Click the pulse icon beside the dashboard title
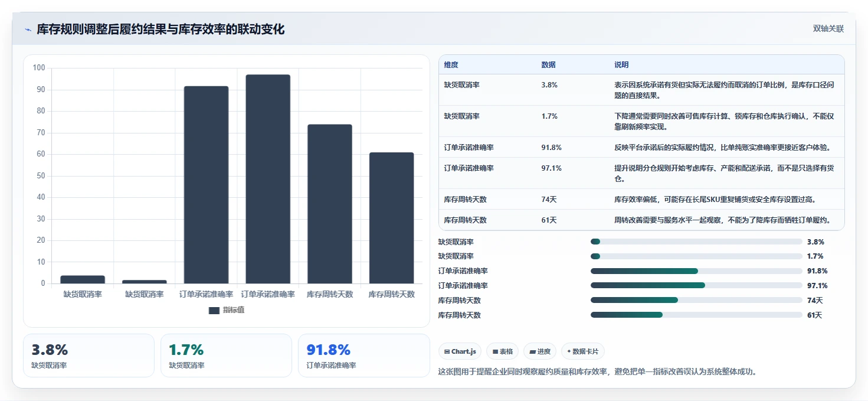The width and height of the screenshot is (868, 401). [x=28, y=30]
